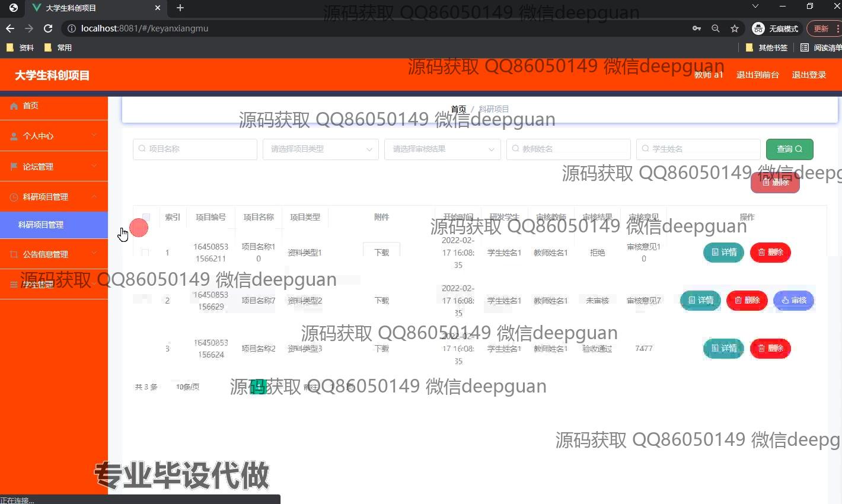The width and height of the screenshot is (842, 504).
Task: Open the 请选择项目类型 dropdown
Action: (x=320, y=149)
